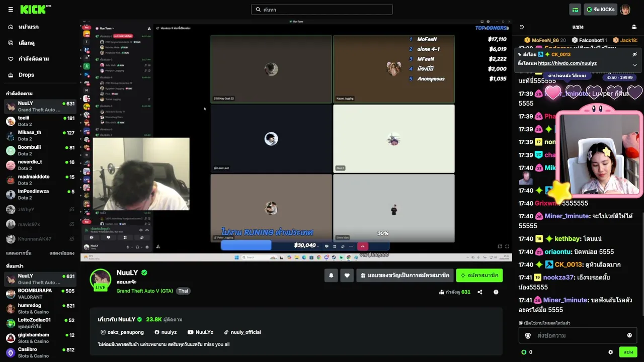Open offline KhunnanAK47 channel
Image resolution: width=644 pixels, height=362 pixels.
(40, 238)
